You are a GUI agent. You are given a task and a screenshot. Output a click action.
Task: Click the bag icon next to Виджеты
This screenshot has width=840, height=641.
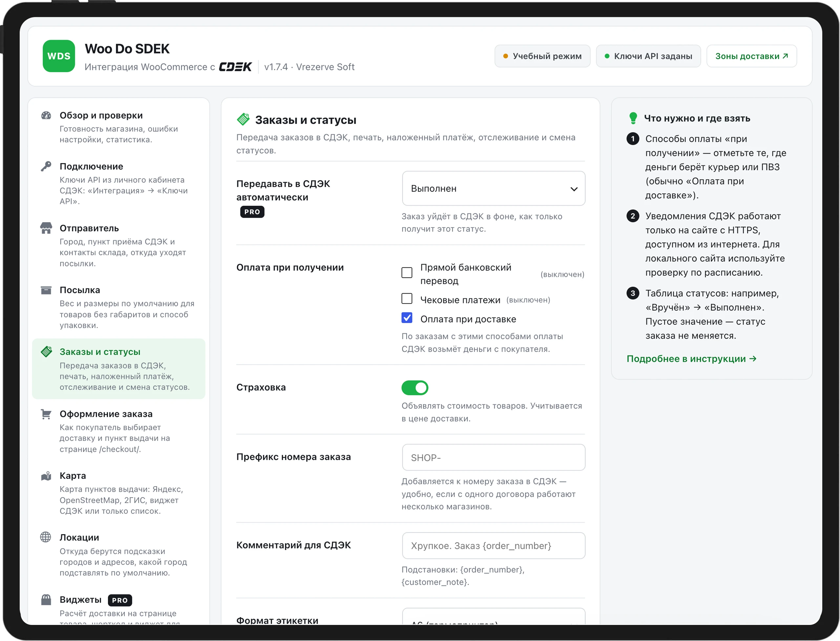[46, 600]
